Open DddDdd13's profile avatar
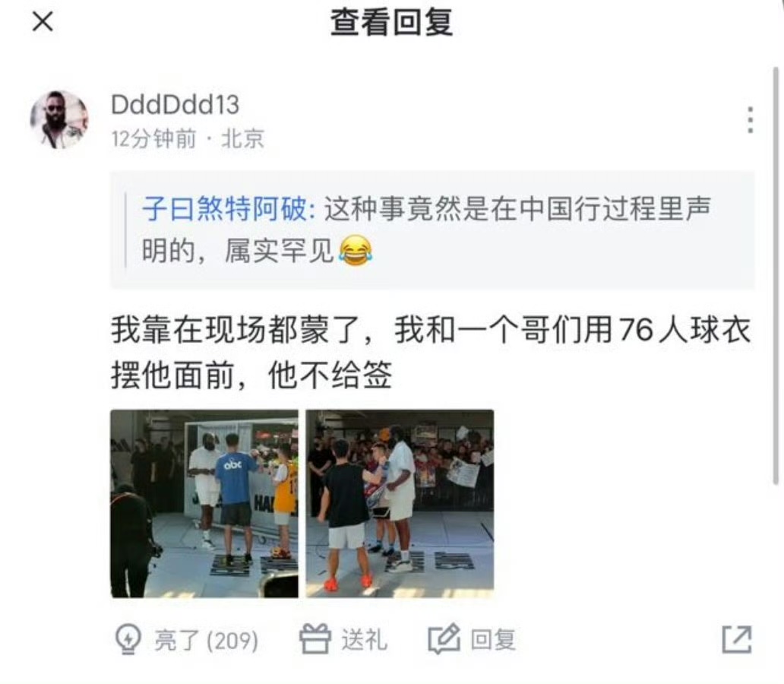 click(x=59, y=120)
